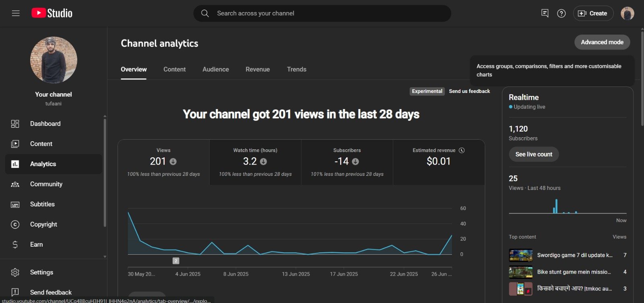Click the Earn dollar icon
The image size is (644, 303).
point(15,244)
